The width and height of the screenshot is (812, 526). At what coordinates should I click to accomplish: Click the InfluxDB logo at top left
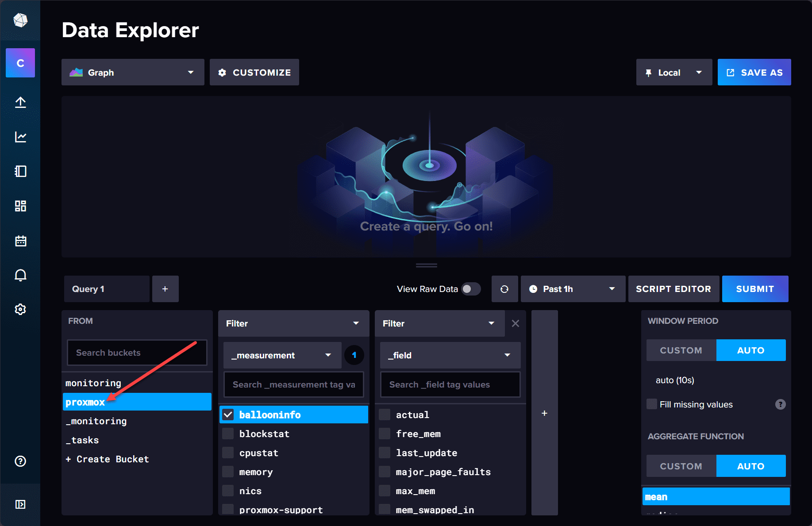pyautogui.click(x=20, y=20)
